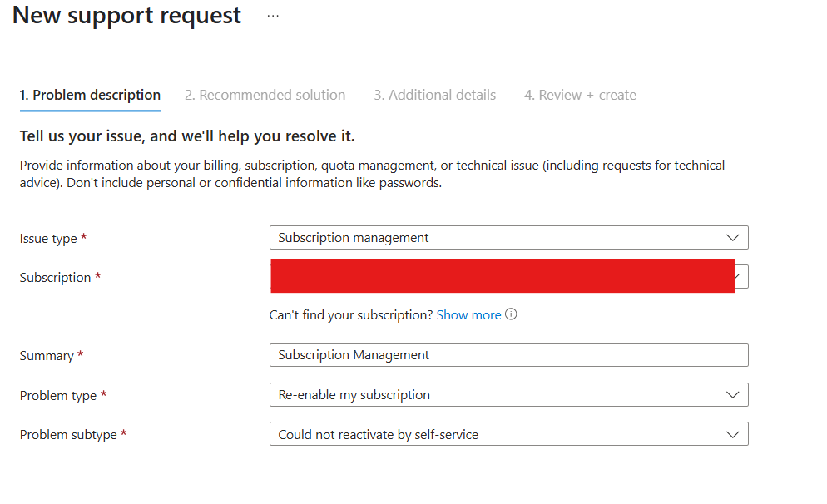
Task: Switch to the Additional details tab
Action: coord(434,94)
